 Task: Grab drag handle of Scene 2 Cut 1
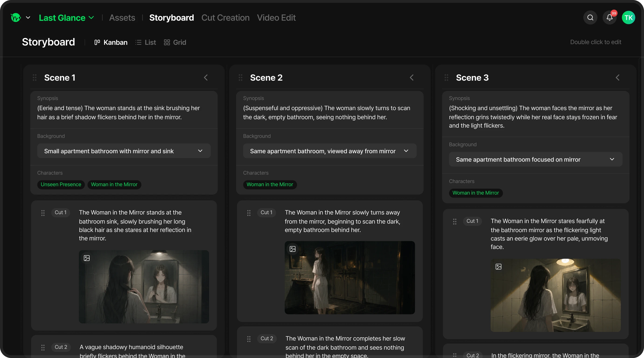(x=249, y=213)
